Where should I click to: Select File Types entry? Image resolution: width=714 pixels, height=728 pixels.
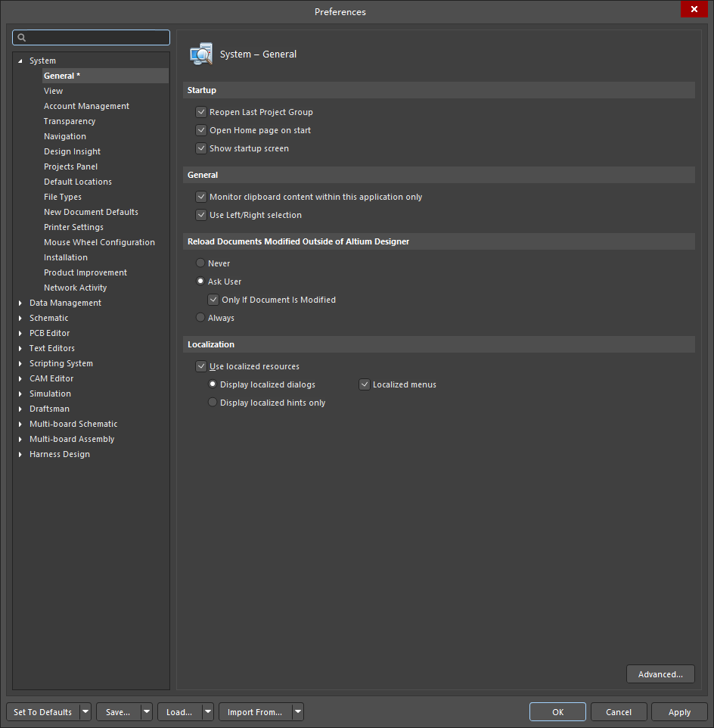pos(63,197)
